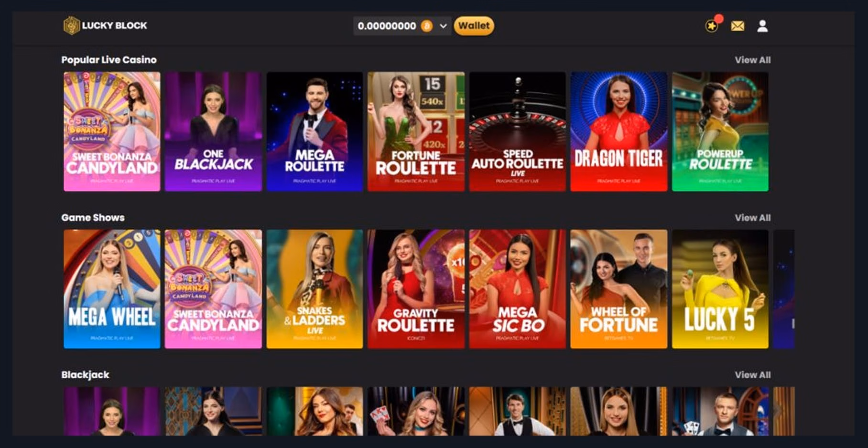Select One Blackjack live table
This screenshot has width=868, height=448.
(x=213, y=132)
